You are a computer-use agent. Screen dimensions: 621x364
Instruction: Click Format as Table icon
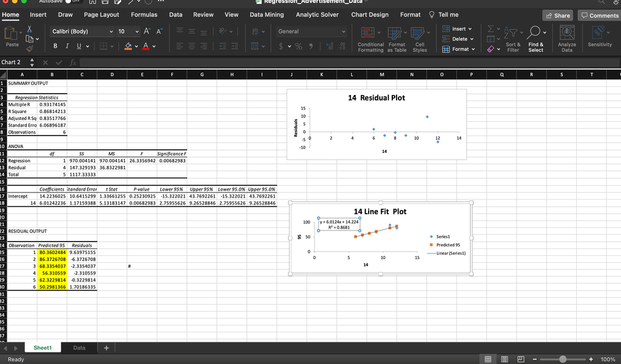[395, 33]
